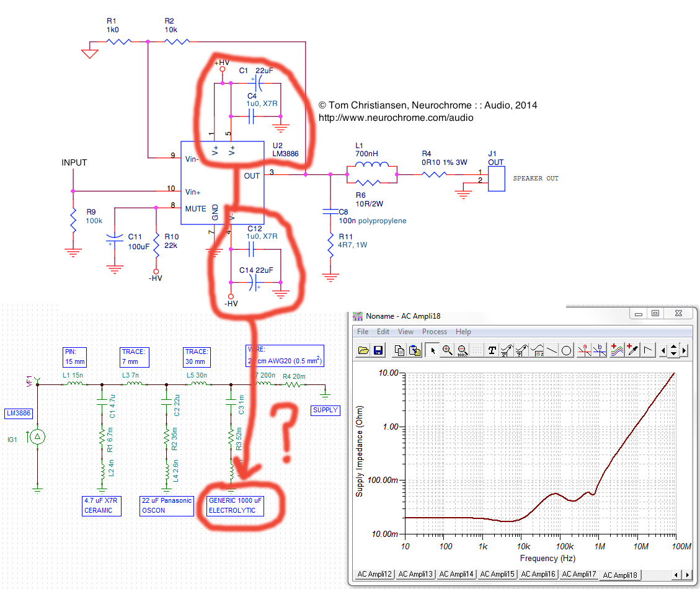Image resolution: width=700 pixels, height=589 pixels.
Task: Click the LM3886 label in simulation schematic
Action: pos(19,414)
